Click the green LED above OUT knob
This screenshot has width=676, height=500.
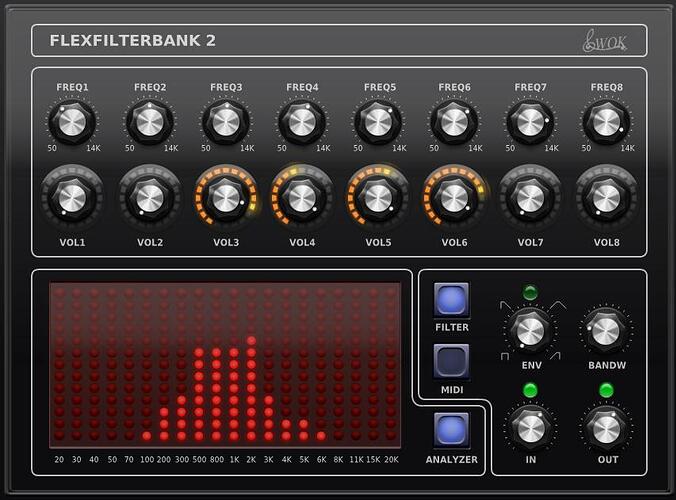point(606,390)
